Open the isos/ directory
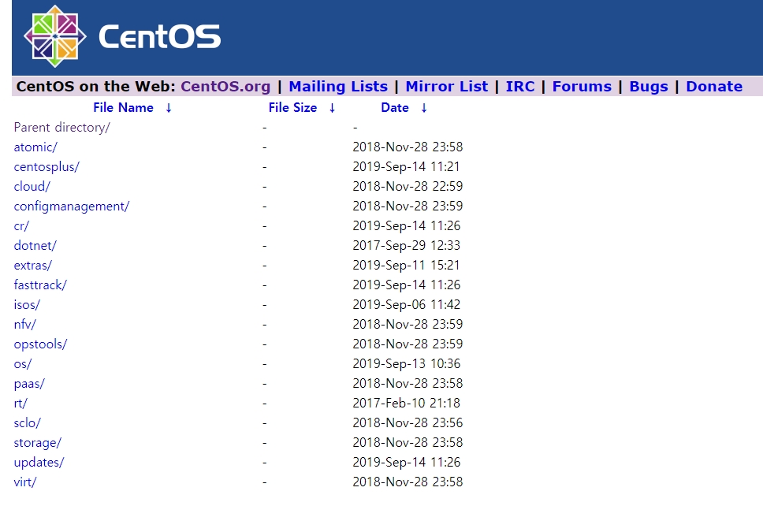The image size is (763, 532). point(27,305)
